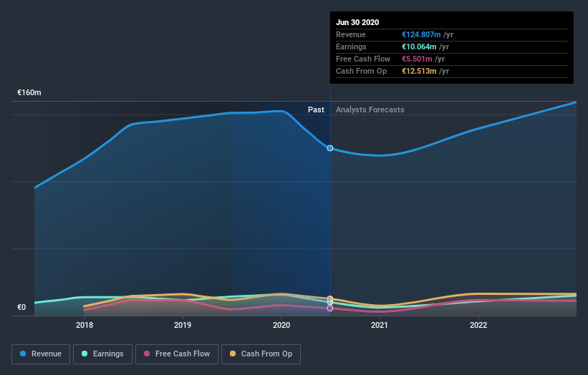
Task: Click the orange Cash From Op data point
Action: point(330,299)
